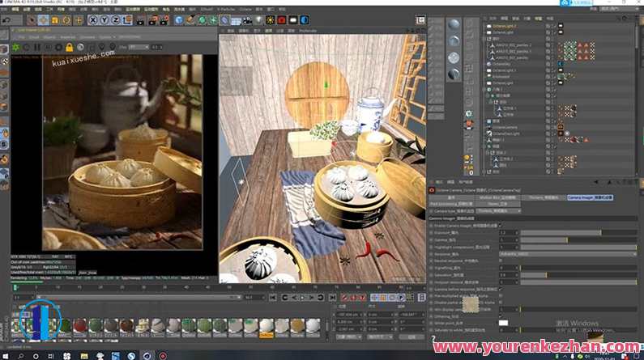Click the red Octane icon in toolbar
The width and height of the screenshot is (644, 360).
(x=282, y=19)
